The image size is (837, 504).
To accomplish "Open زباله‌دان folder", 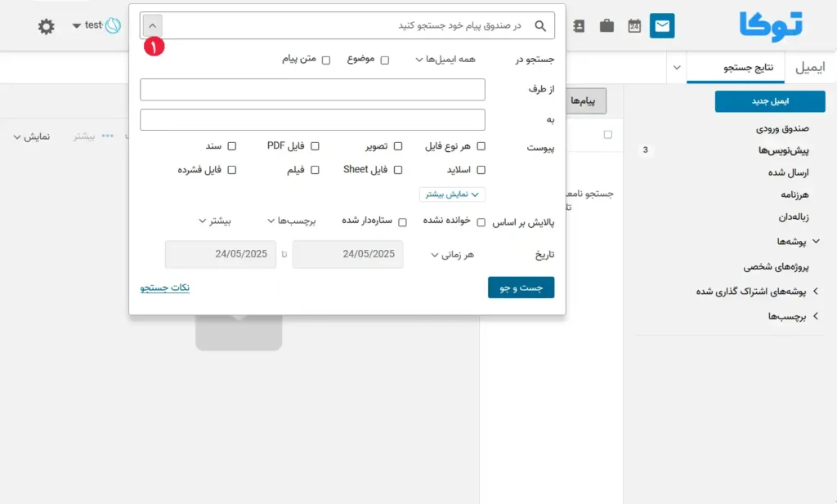I will coord(793,217).
